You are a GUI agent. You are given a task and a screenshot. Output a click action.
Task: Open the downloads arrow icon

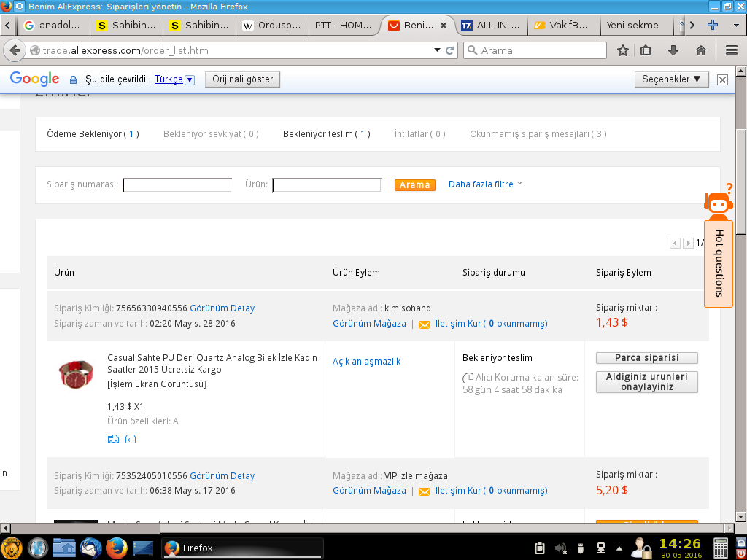(x=673, y=50)
